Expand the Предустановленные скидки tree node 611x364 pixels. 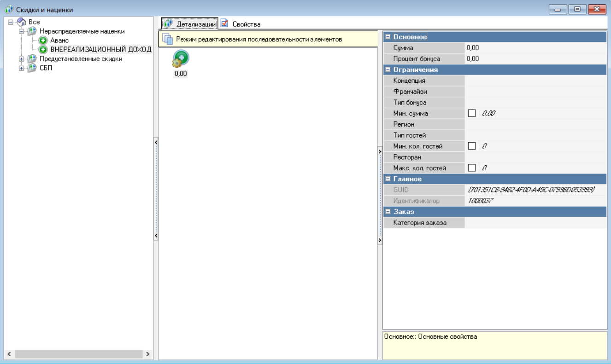click(21, 59)
